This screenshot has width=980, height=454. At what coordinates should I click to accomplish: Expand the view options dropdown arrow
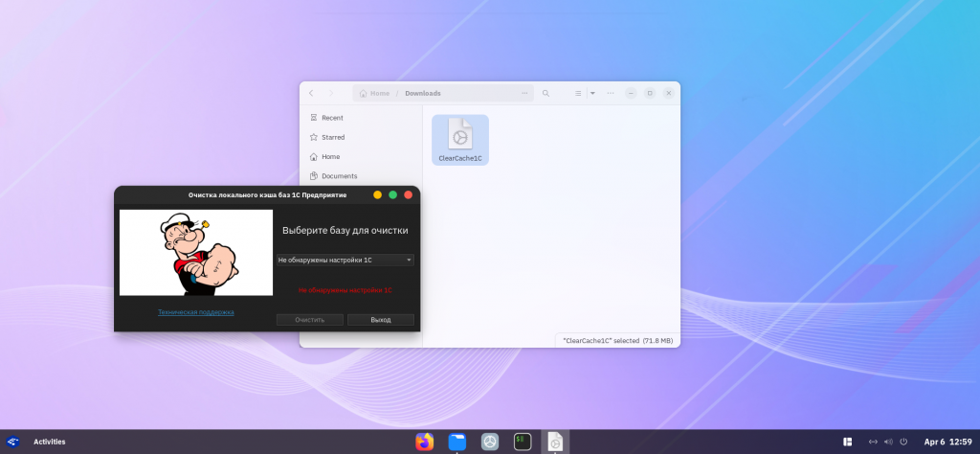[x=592, y=93]
